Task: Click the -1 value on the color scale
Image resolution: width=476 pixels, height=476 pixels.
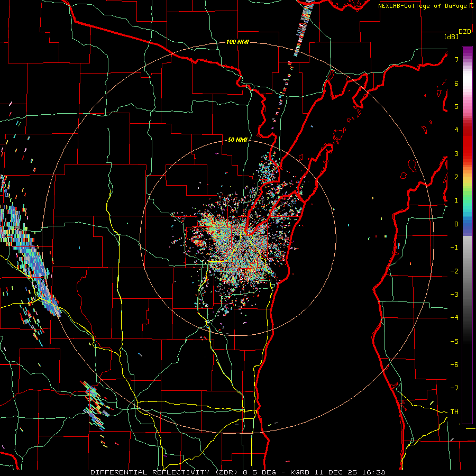Action: (454, 248)
